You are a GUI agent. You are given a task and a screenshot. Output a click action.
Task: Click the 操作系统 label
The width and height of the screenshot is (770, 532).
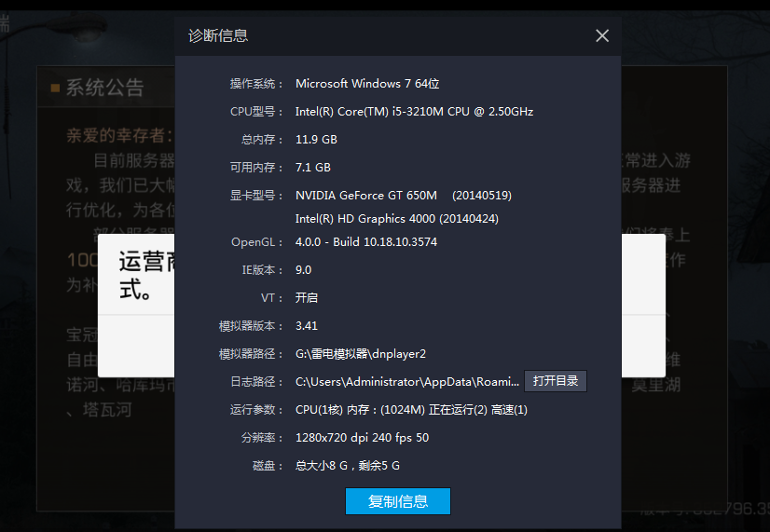[256, 84]
